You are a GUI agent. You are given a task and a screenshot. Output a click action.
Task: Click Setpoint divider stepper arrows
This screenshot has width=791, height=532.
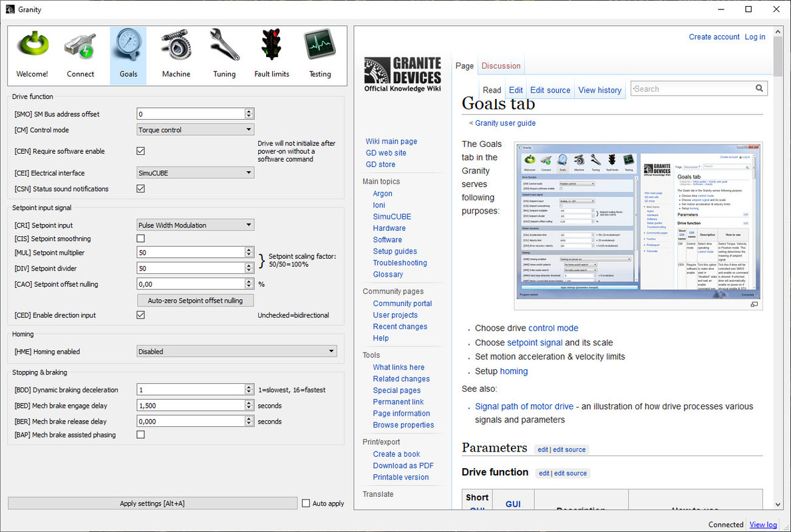[x=249, y=268]
